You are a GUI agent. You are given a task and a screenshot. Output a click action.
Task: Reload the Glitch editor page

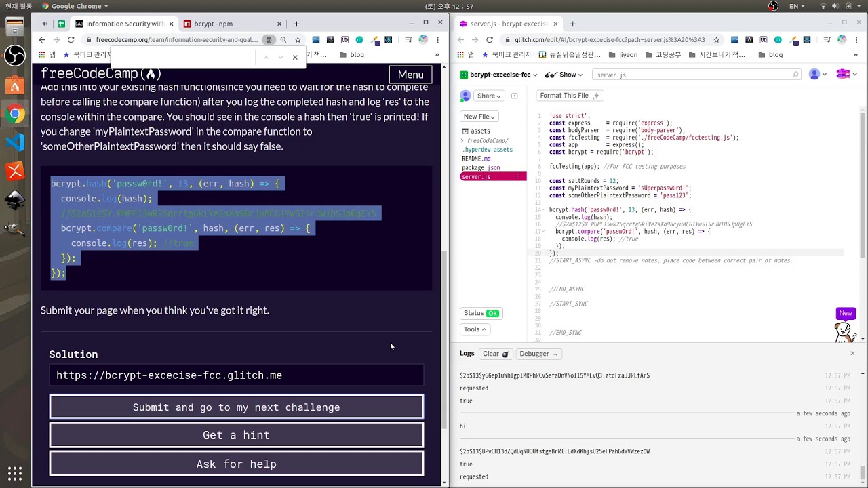point(489,40)
